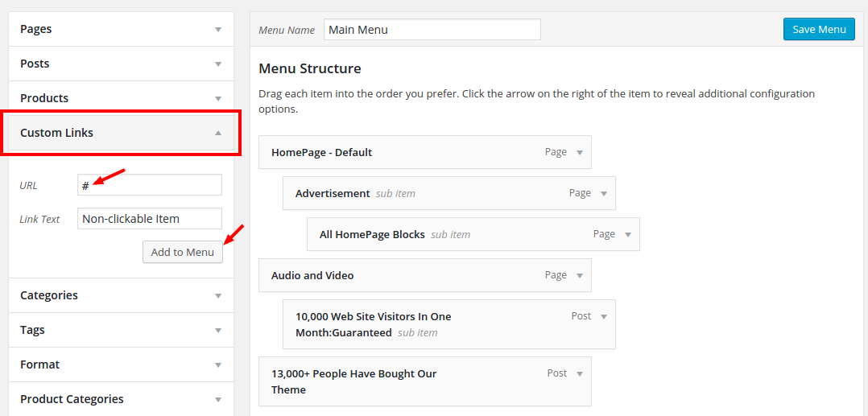Open Advertisement sub item options arrow
Image resolution: width=868 pixels, height=416 pixels.
point(604,194)
